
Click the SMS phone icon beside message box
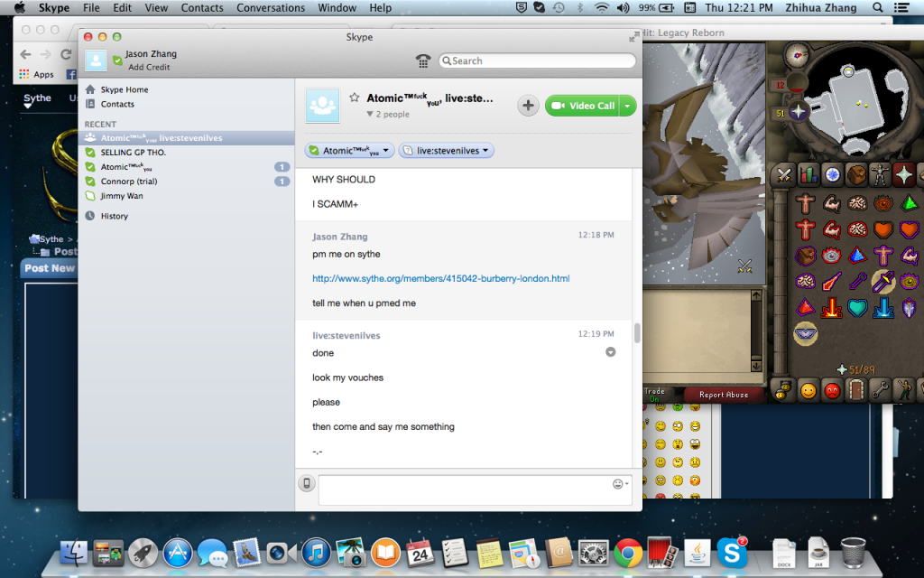pos(307,484)
